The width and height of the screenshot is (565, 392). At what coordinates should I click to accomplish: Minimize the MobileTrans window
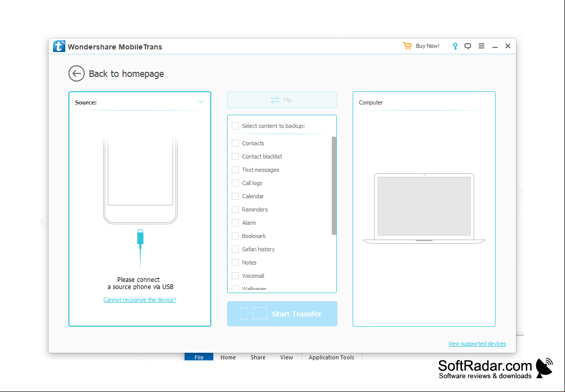coord(495,46)
